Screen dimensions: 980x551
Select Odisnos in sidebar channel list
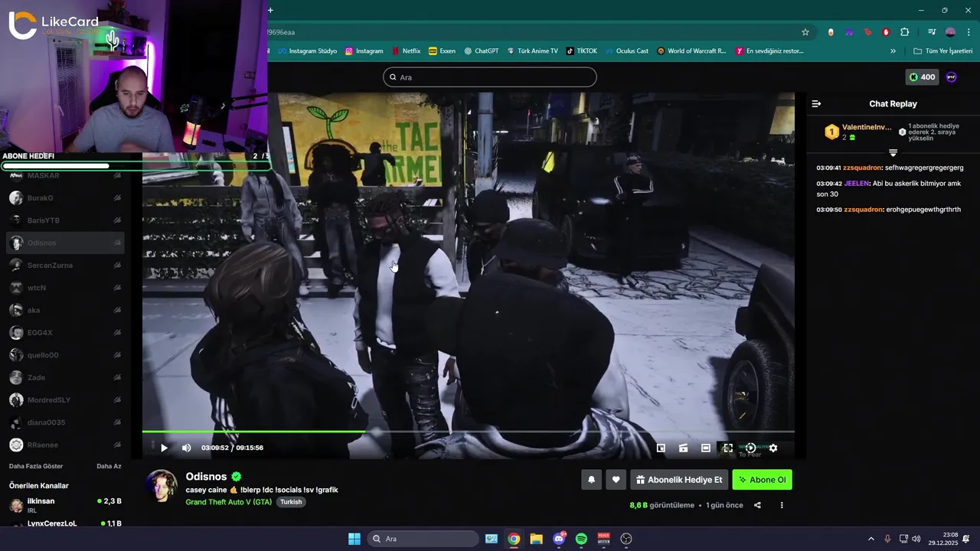point(65,243)
